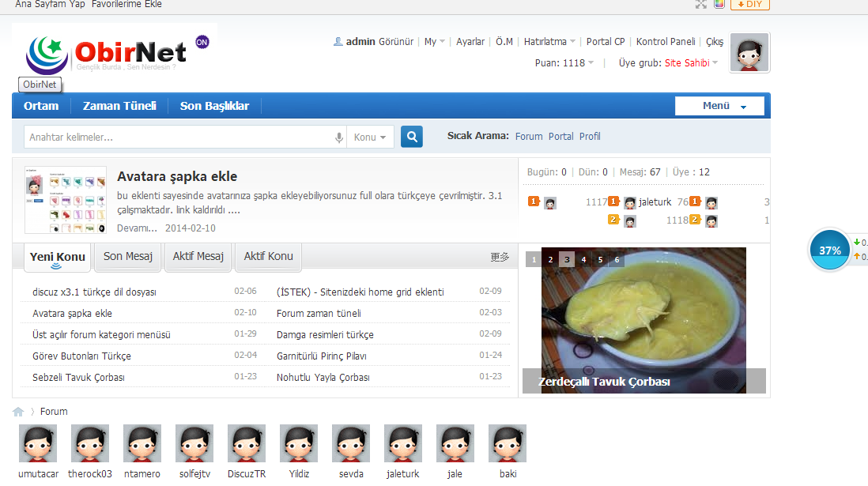868x486 pixels.
Task: Click the blue magnifier search button
Action: 411,137
